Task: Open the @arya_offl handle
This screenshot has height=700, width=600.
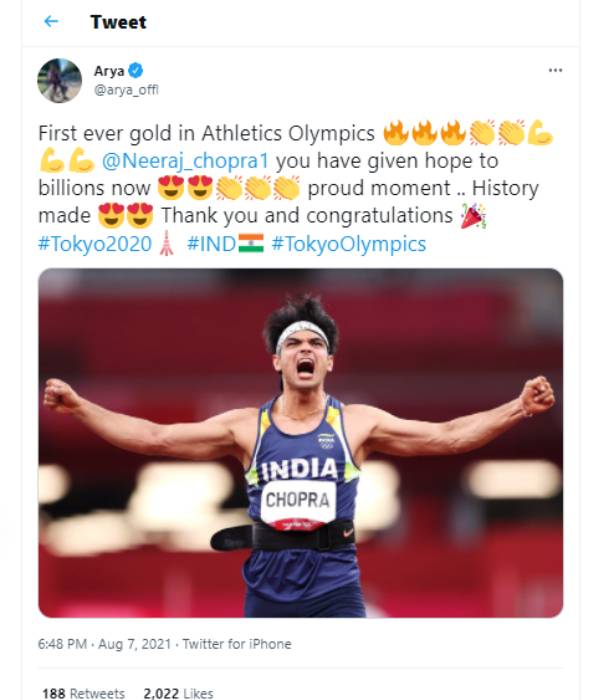Action: pos(126,90)
